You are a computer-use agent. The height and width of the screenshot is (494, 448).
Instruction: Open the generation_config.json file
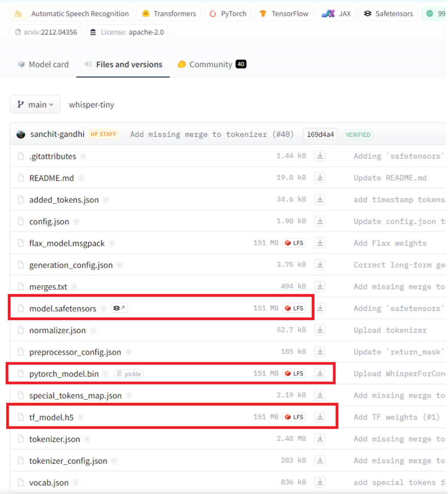coord(71,265)
